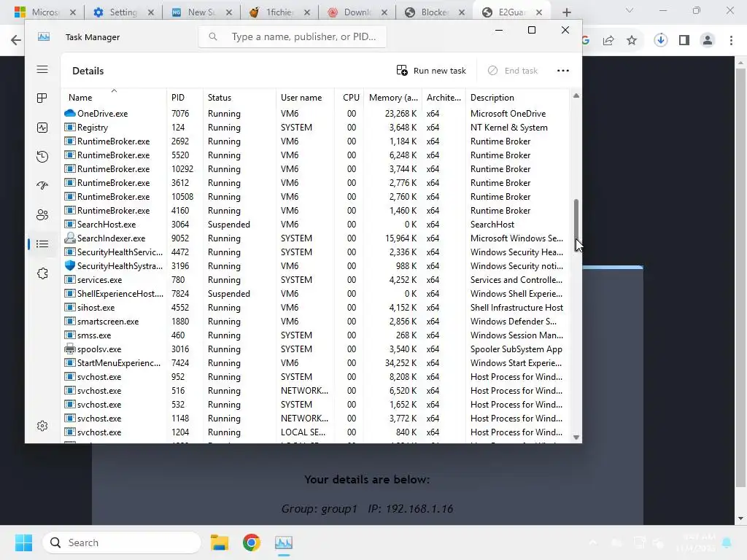Screen dimensions: 747x560
Task: Select the ShellExperienceHost process
Action: coord(316,293)
